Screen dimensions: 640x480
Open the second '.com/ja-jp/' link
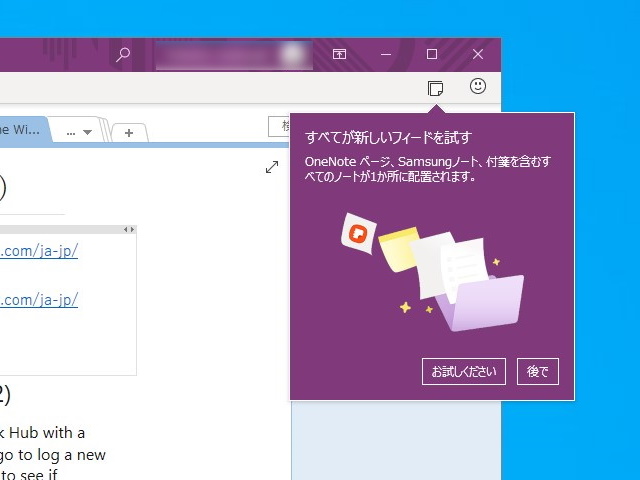(x=39, y=300)
